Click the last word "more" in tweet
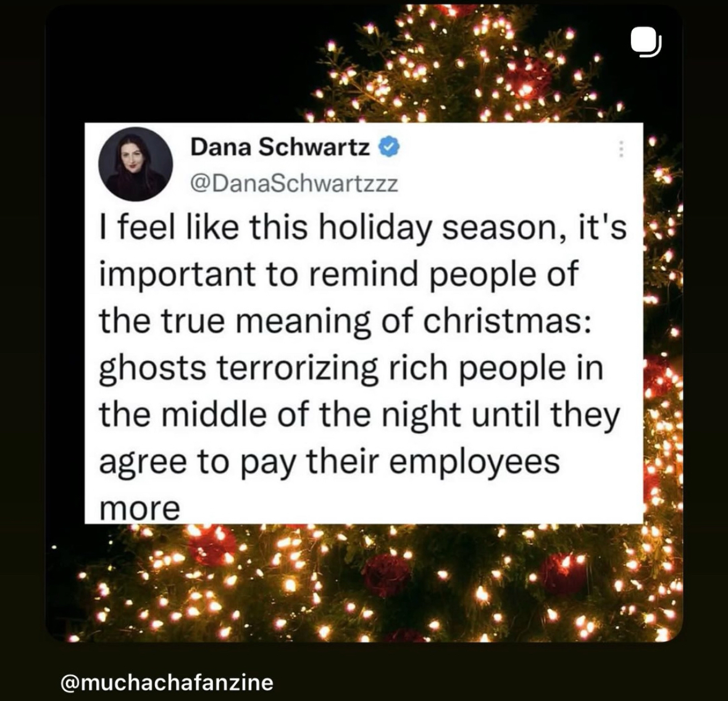 point(140,508)
